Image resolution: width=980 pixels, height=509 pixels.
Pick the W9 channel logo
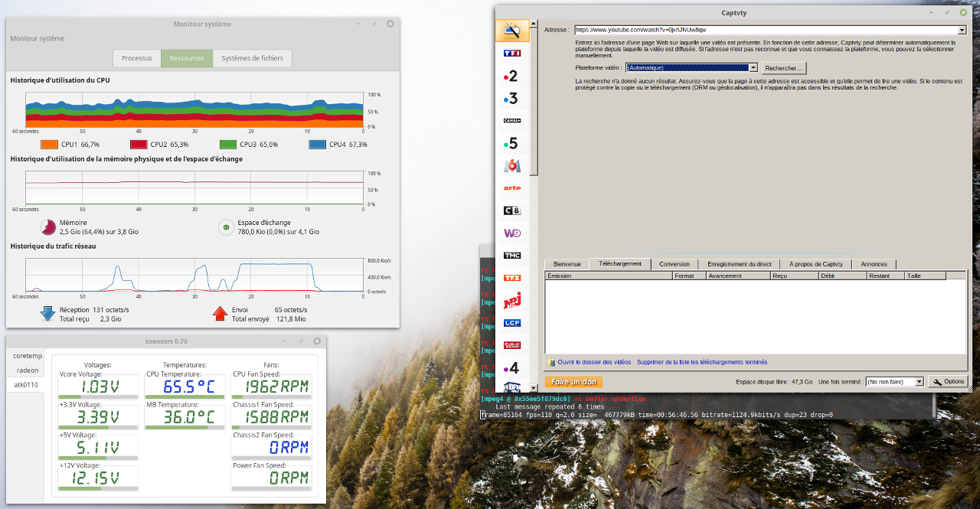click(x=512, y=233)
